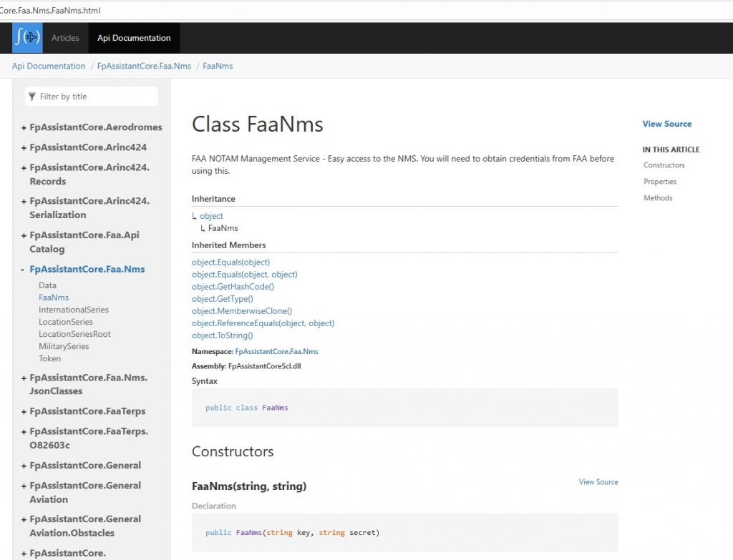Image resolution: width=733 pixels, height=560 pixels.
Task: Click the FpAssistantCore.Faa.Nms breadcrumb link
Action: (x=144, y=66)
